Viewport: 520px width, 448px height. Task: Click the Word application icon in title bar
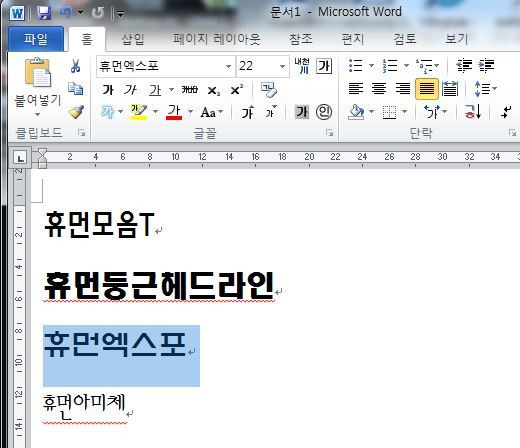[17, 14]
